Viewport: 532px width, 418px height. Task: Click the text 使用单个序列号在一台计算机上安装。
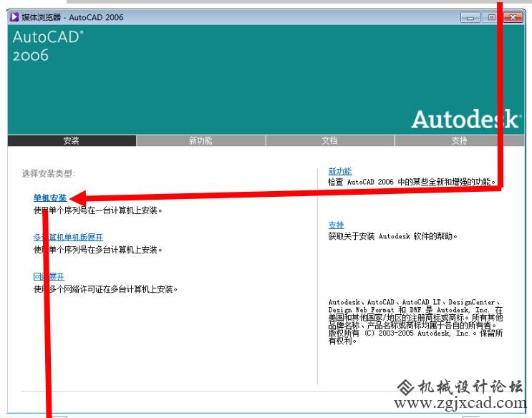98,210
